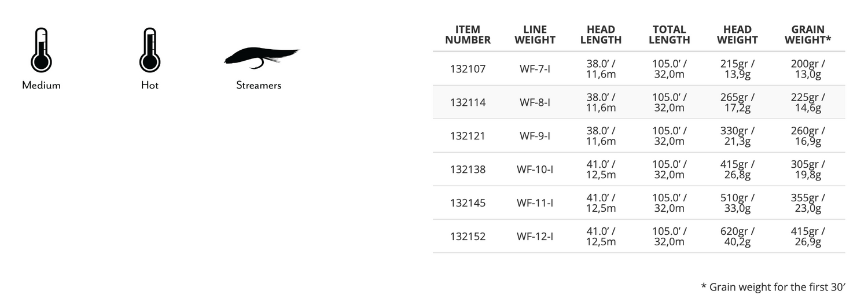This screenshot has height=306, width=868.
Task: Click the Medium label text
Action: tap(41, 85)
